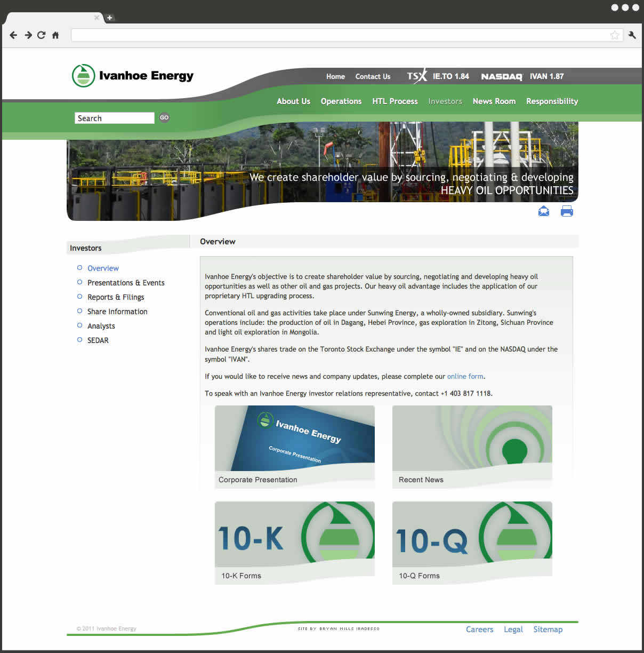Open a new browser tab

pyautogui.click(x=109, y=18)
